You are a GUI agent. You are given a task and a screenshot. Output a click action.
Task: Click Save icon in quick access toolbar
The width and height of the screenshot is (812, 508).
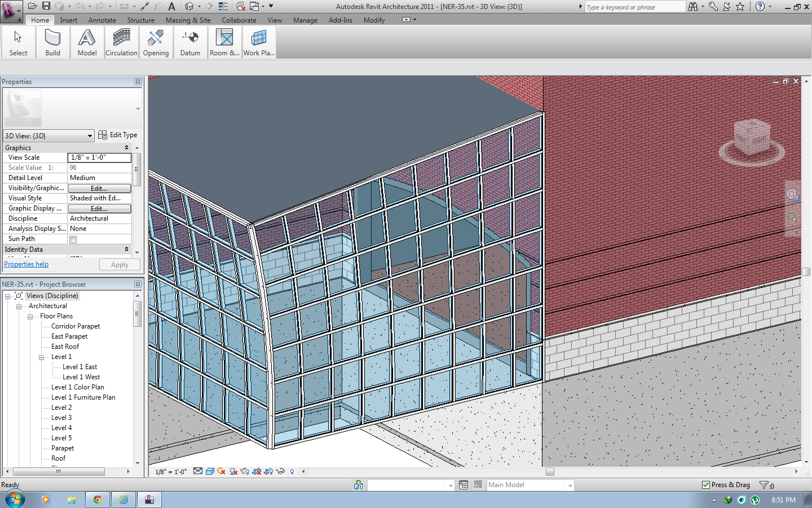coord(46,6)
